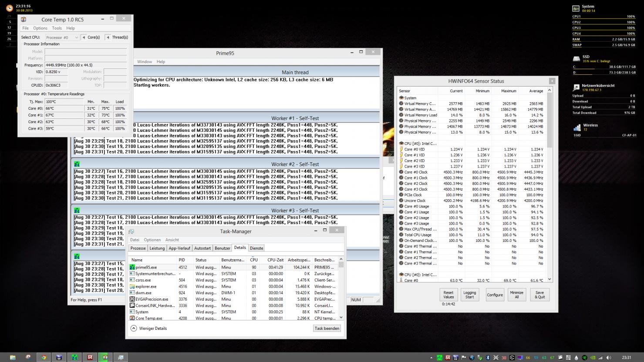The width and height of the screenshot is (644, 362).
Task: Click the Worker #2 window icon in Prime95
Action: pyautogui.click(x=77, y=164)
